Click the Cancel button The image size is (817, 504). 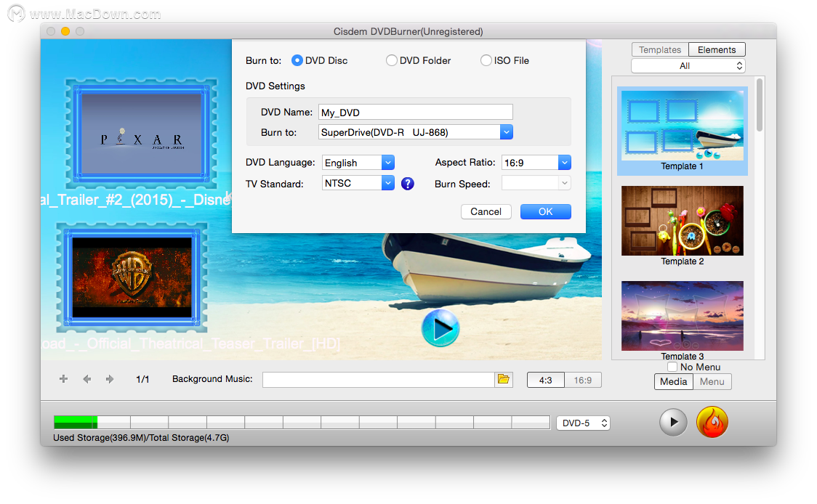[486, 211]
